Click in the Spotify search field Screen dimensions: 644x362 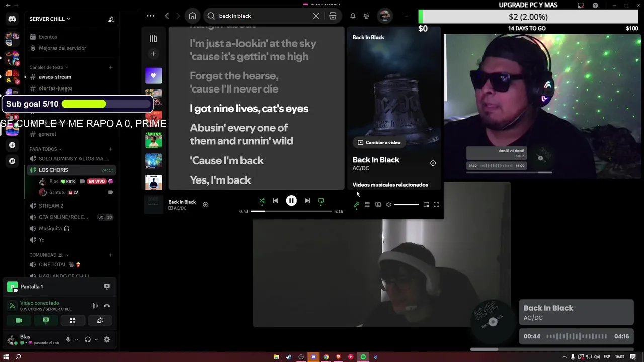263,16
